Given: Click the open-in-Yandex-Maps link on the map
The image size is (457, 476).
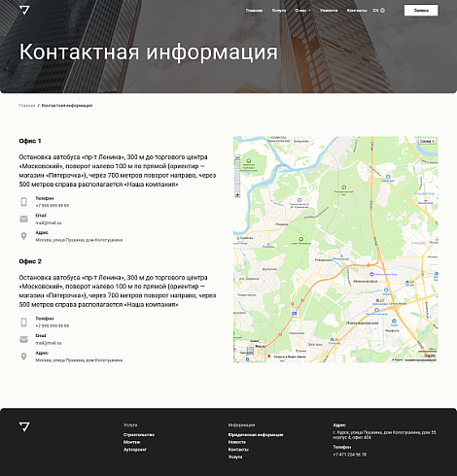Looking at the screenshot, I should (x=287, y=357).
